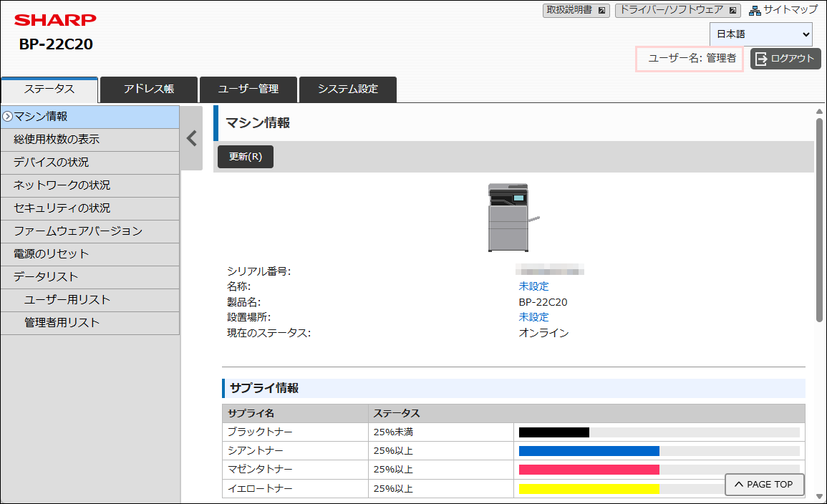
Task: Select データリスト in the sidebar
Action: 90,277
